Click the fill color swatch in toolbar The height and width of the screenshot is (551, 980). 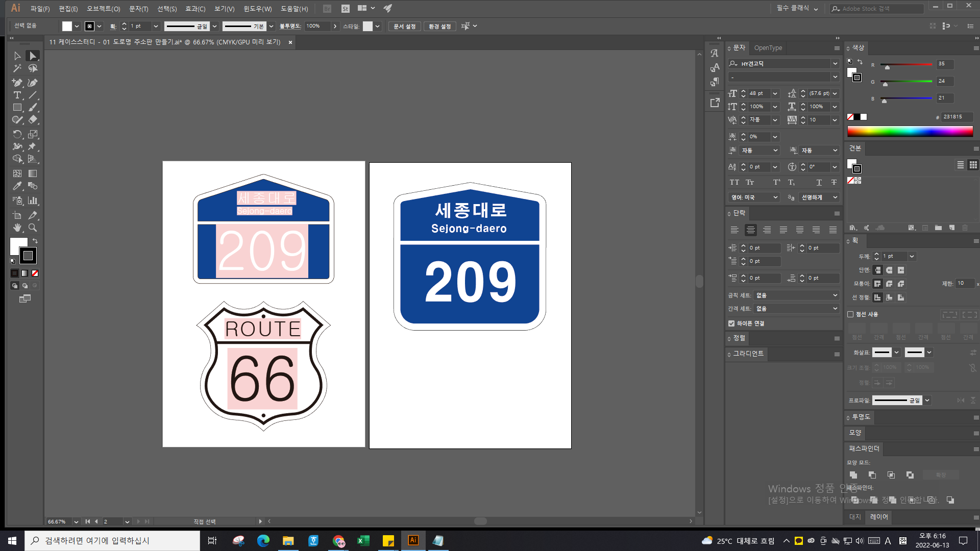(x=18, y=246)
